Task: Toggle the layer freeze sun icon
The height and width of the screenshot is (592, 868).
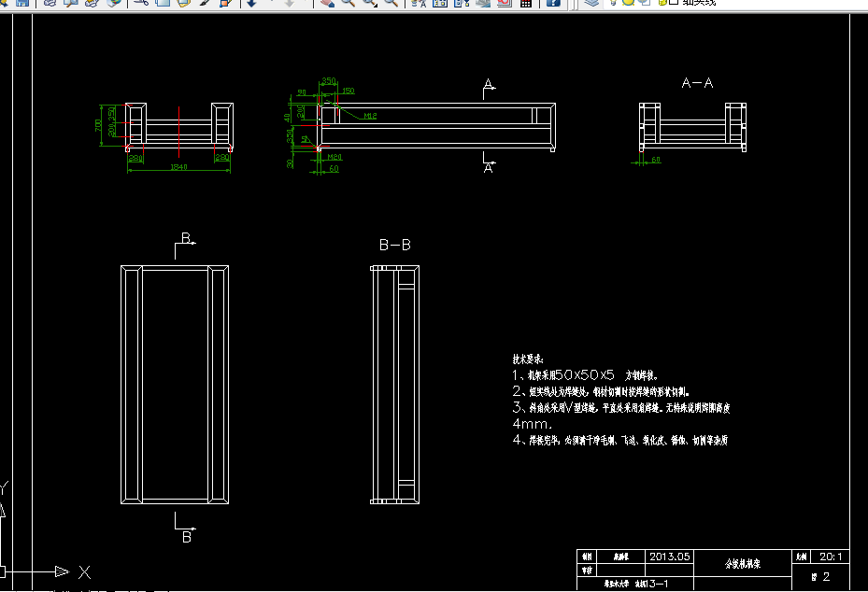Action: point(628,3)
